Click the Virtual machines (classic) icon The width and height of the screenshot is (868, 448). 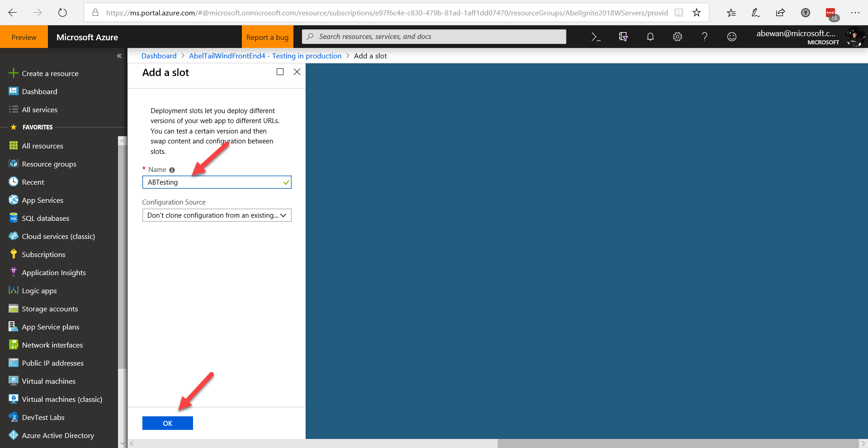click(x=14, y=399)
